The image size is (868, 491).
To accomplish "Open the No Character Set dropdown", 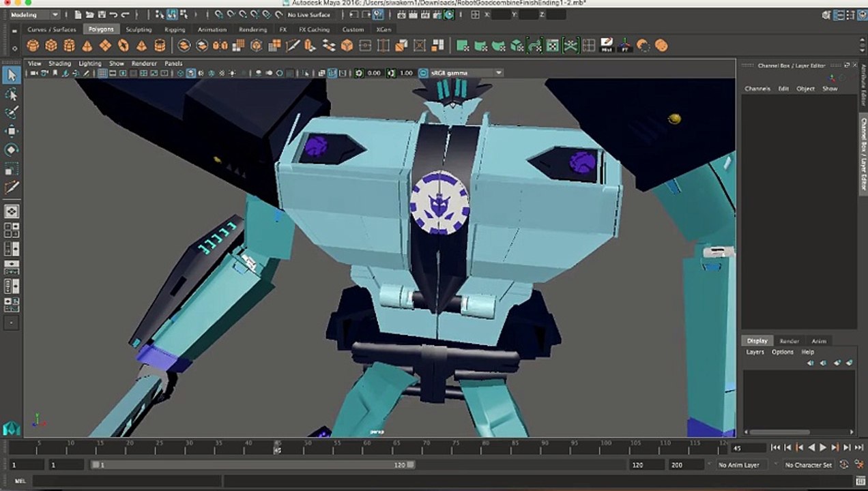I will click(809, 465).
